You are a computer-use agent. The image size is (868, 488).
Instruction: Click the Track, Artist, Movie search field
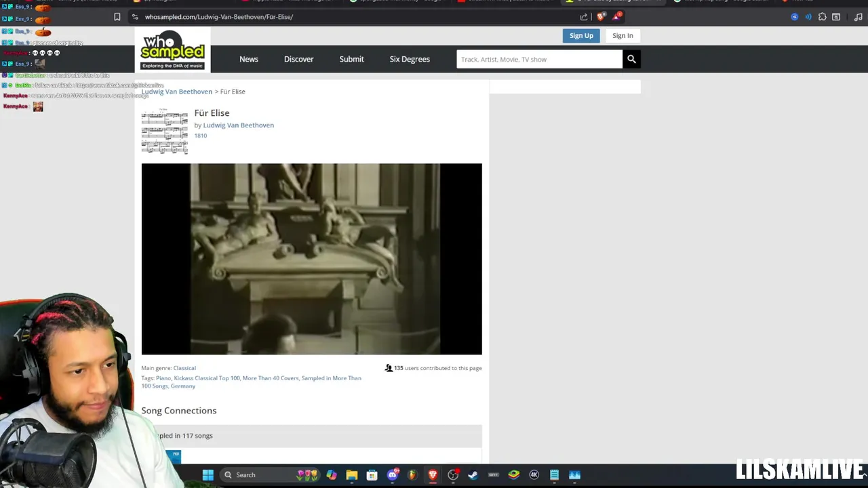[539, 59]
